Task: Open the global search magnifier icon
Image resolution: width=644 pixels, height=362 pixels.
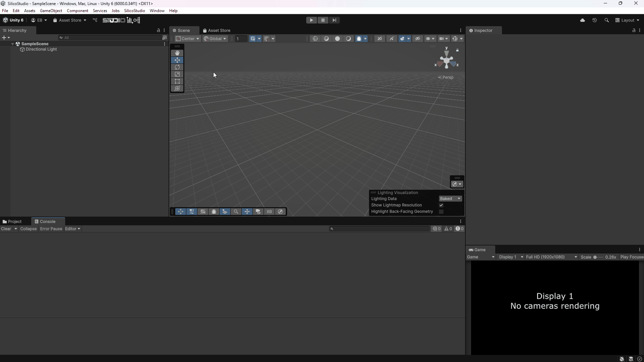Action: click(x=607, y=20)
